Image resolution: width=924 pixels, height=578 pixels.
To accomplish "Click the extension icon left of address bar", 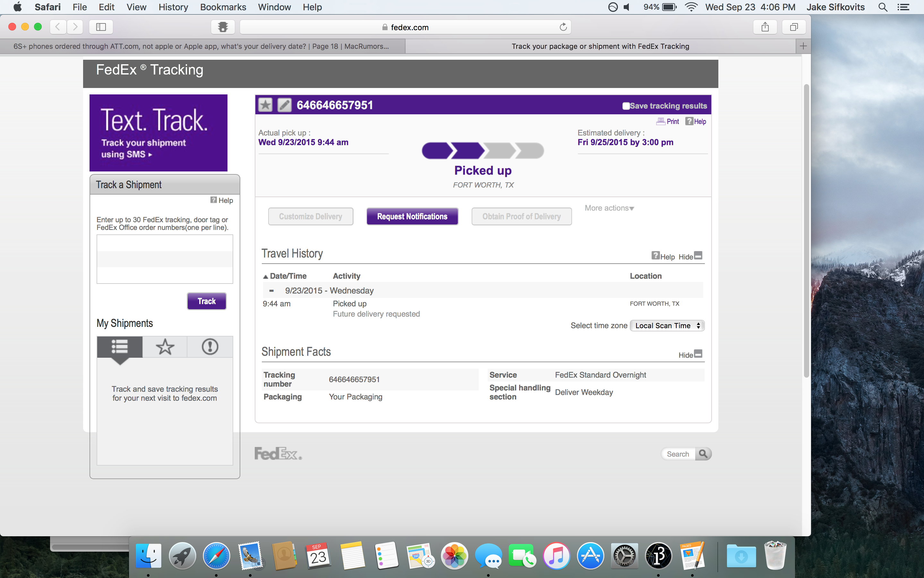I will tap(223, 27).
